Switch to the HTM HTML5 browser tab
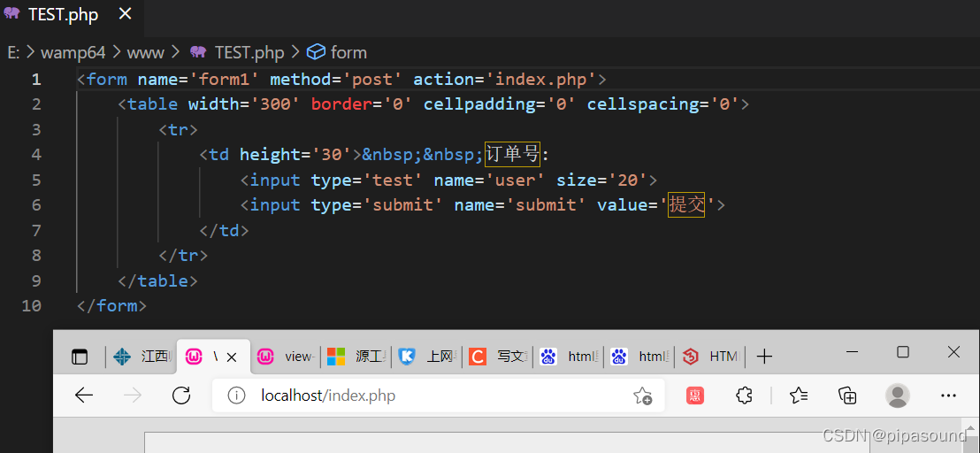The width and height of the screenshot is (980, 453). tap(710, 357)
